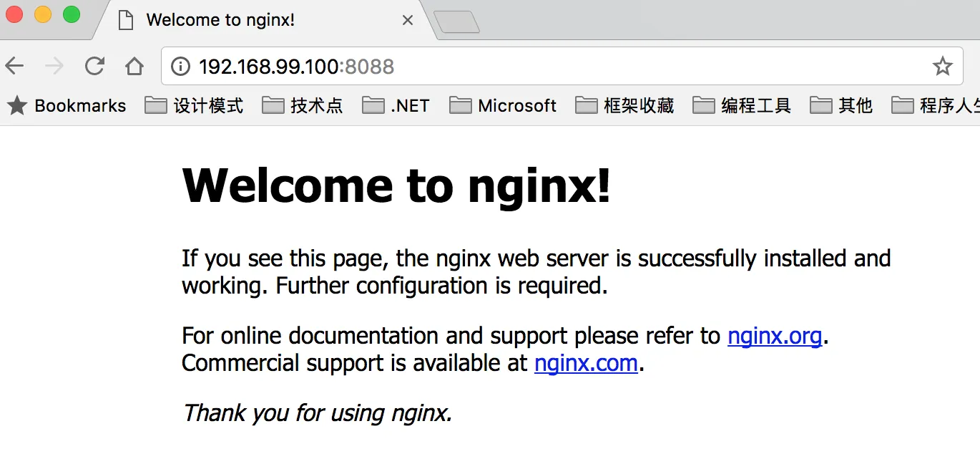Click the address bar showing 192.168.99.100:8088

[x=501, y=67]
